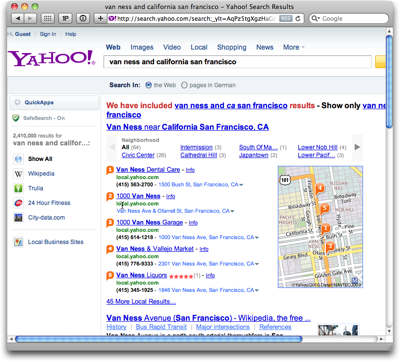This screenshot has height=362, width=400.
Task: Open the Trulia sidebar icon
Action: point(18,188)
